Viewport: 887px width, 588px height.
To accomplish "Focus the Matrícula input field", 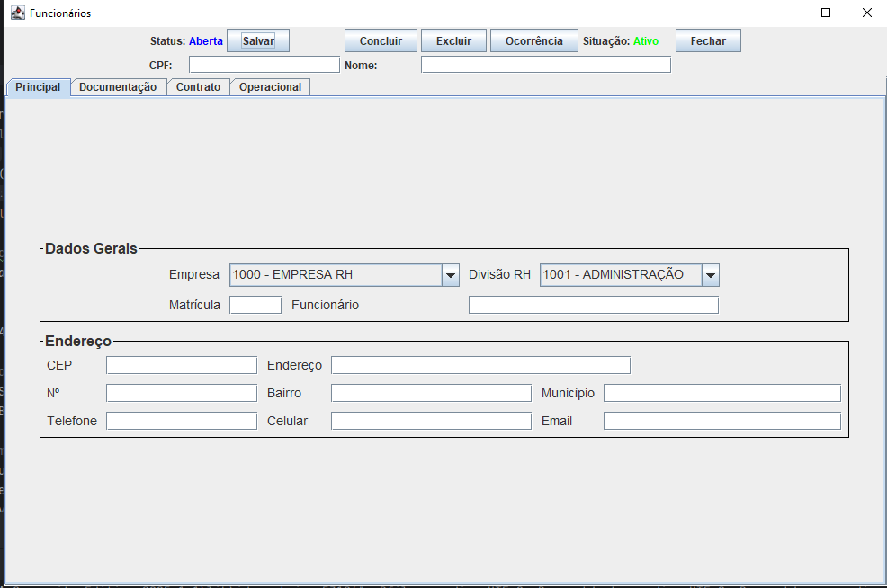I will click(255, 305).
